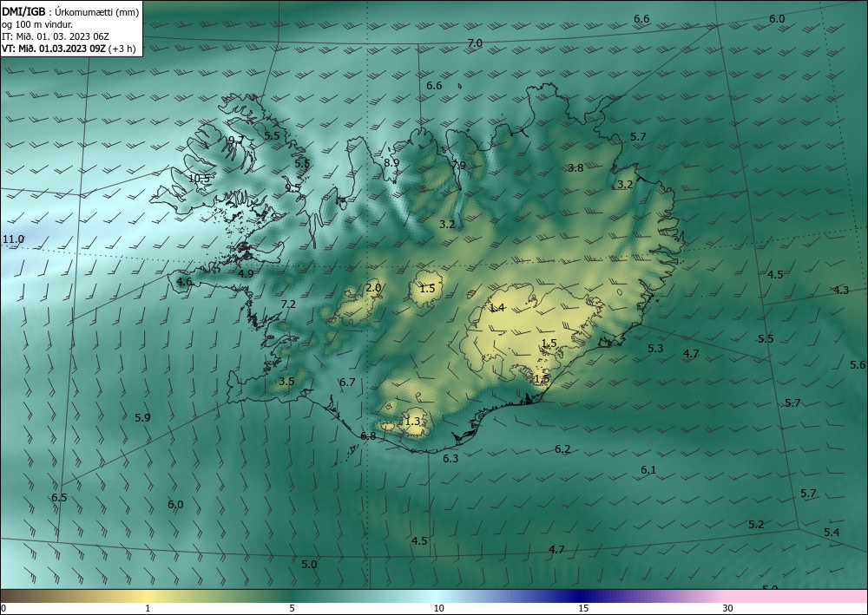
Task: Click the 9.7 map value
Action: pos(236,140)
